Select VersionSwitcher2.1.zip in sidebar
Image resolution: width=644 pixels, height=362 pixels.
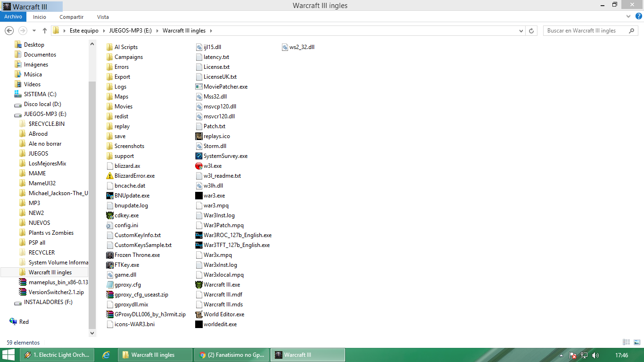56,292
